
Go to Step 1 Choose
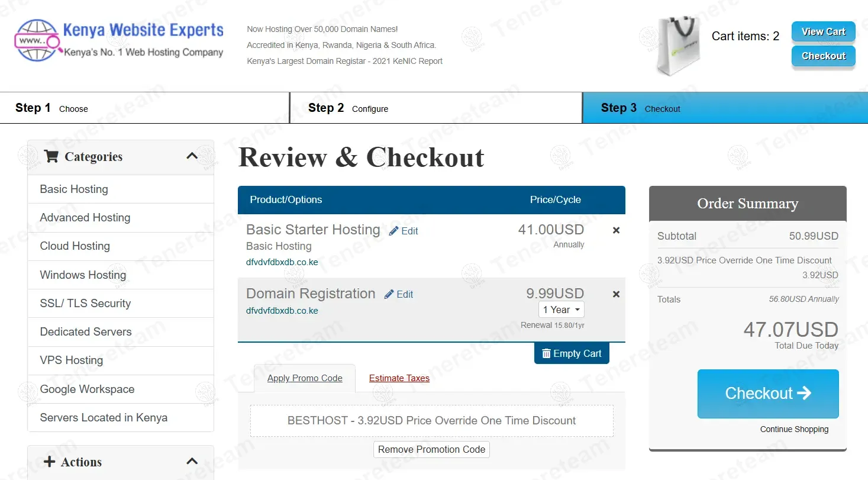[x=144, y=108]
